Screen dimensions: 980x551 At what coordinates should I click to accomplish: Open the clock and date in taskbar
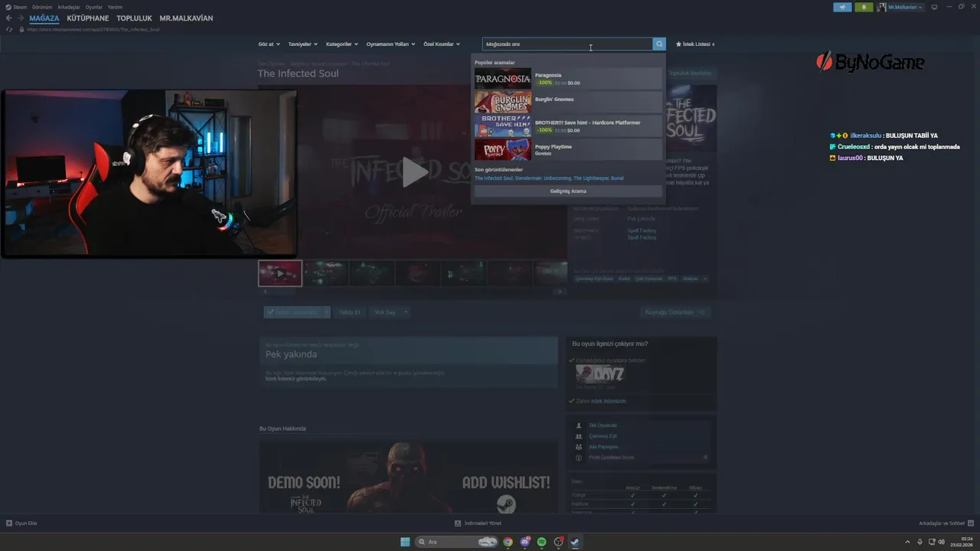pyautogui.click(x=962, y=542)
